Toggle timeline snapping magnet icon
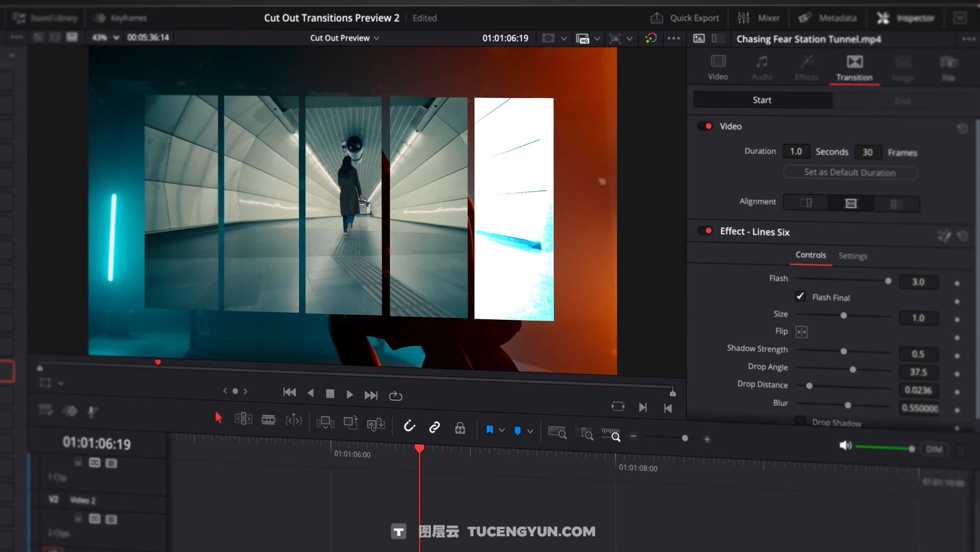The width and height of the screenshot is (980, 552). (x=409, y=426)
